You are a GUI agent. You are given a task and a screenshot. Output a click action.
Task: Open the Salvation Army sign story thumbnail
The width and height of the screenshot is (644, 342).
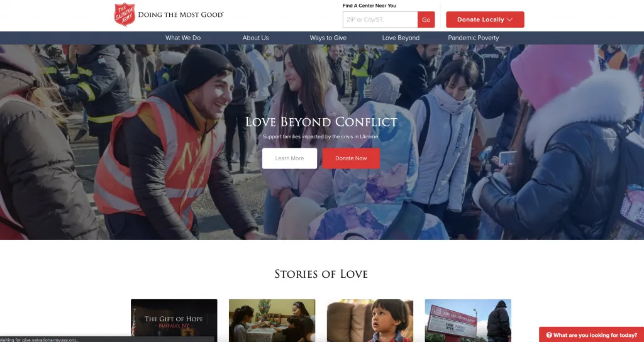[x=468, y=321]
